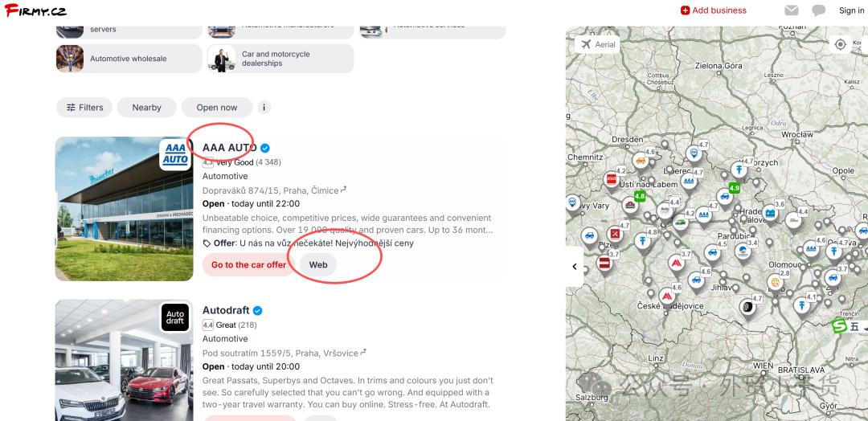868x421 pixels.
Task: Choose Car and motorcycle dealerships category
Action: 276,59
